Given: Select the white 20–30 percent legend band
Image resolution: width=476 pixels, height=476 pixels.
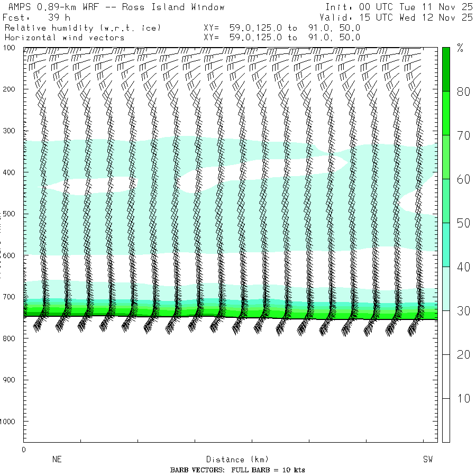Looking at the screenshot, I should 446,333.
